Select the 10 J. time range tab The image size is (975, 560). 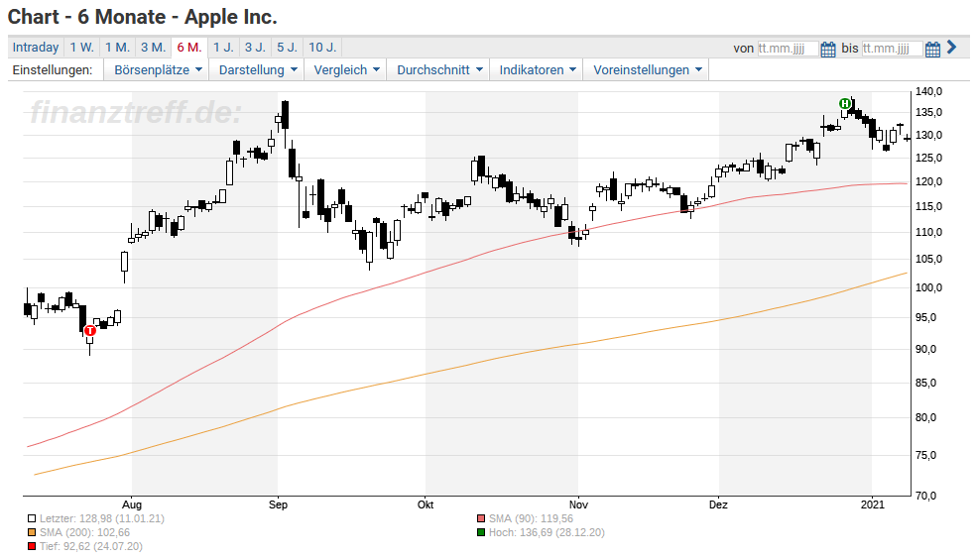tap(322, 48)
